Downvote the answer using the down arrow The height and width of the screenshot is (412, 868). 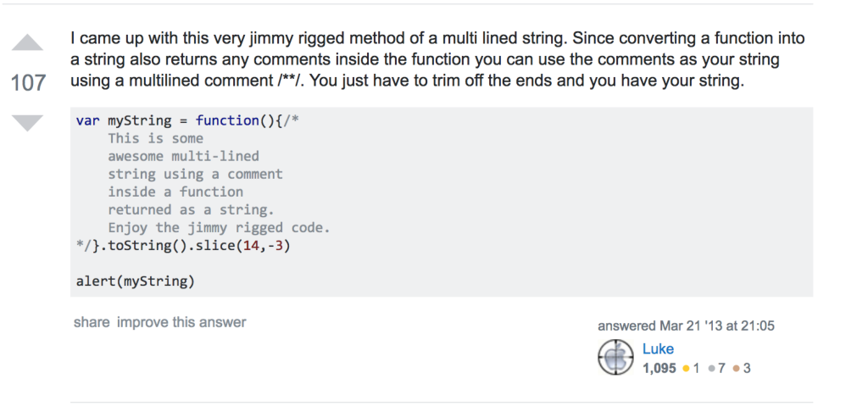27,123
